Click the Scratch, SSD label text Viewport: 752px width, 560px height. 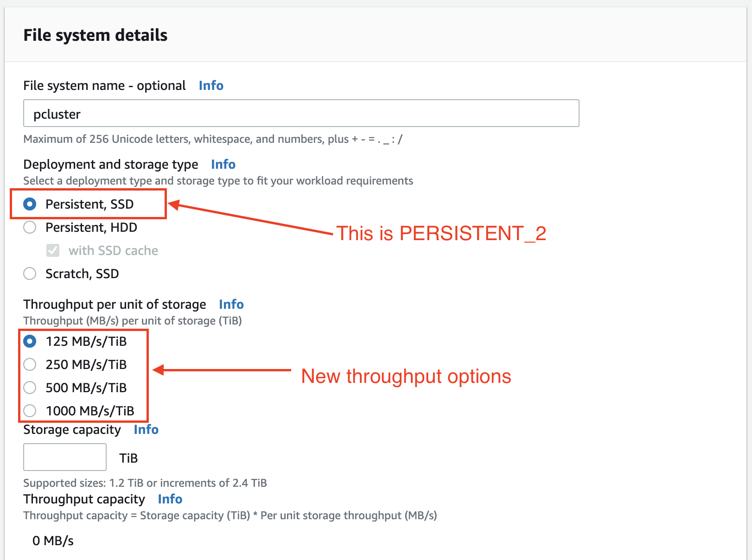pos(82,274)
